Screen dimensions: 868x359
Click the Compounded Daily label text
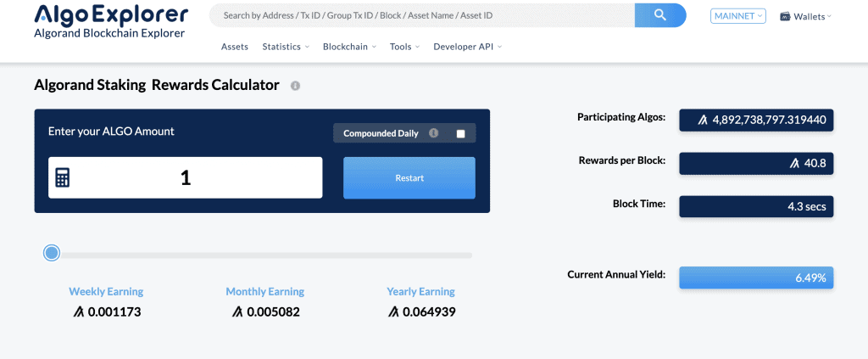(381, 133)
